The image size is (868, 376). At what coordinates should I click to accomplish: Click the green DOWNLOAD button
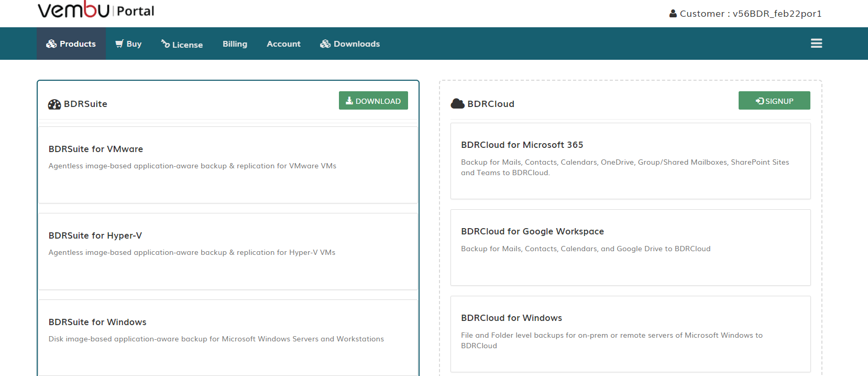click(x=373, y=101)
